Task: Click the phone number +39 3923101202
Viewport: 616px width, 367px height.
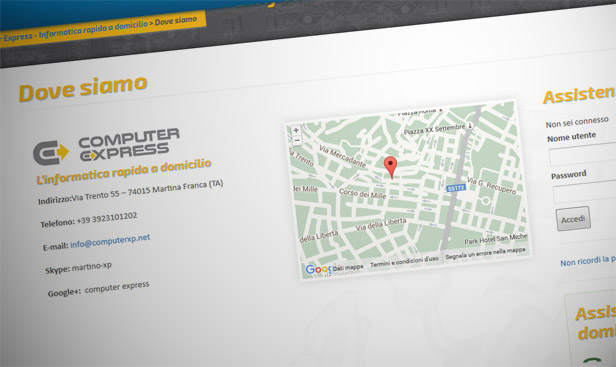Action: coord(107,218)
